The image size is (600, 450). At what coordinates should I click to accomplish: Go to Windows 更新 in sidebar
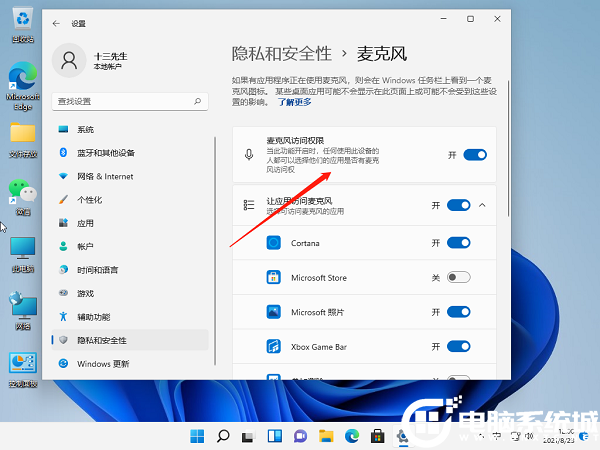point(103,363)
